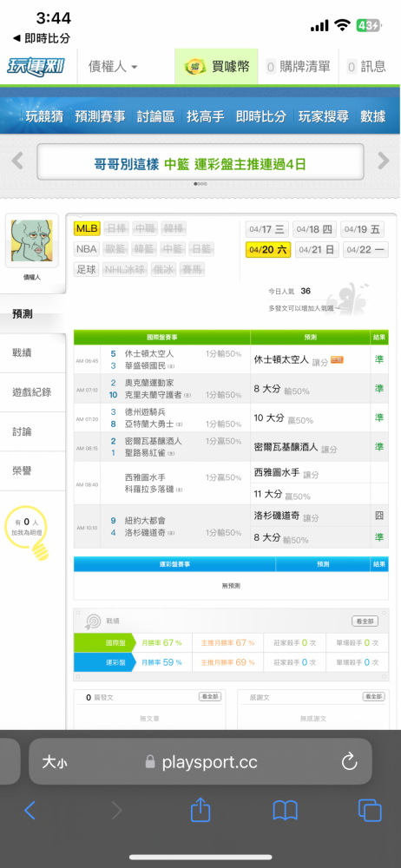Open the 遊戲紀錄 sidebar tab
The height and width of the screenshot is (868, 401).
33,392
